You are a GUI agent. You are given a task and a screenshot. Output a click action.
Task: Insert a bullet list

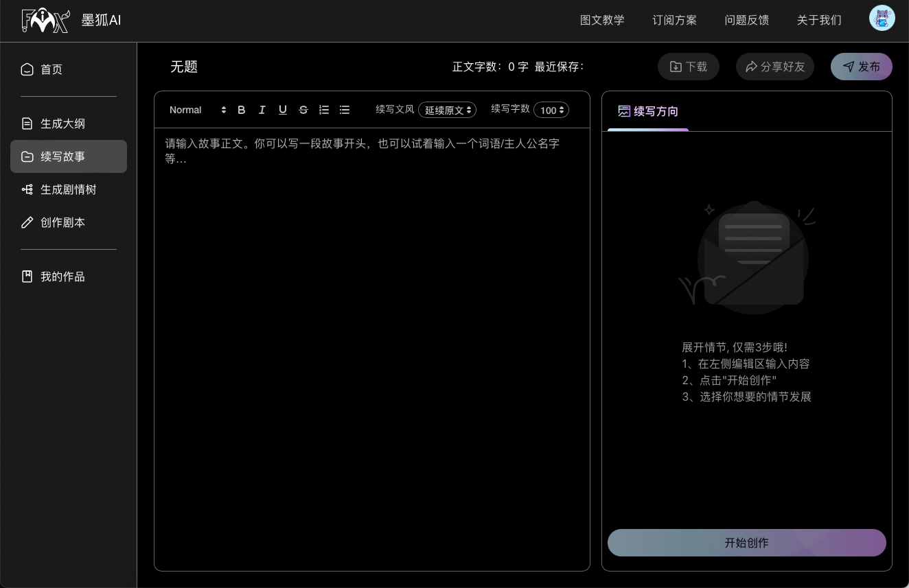(345, 110)
